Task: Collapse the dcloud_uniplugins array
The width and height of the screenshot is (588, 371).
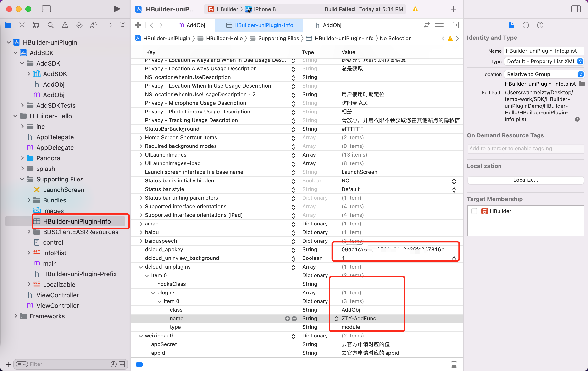Action: click(141, 267)
